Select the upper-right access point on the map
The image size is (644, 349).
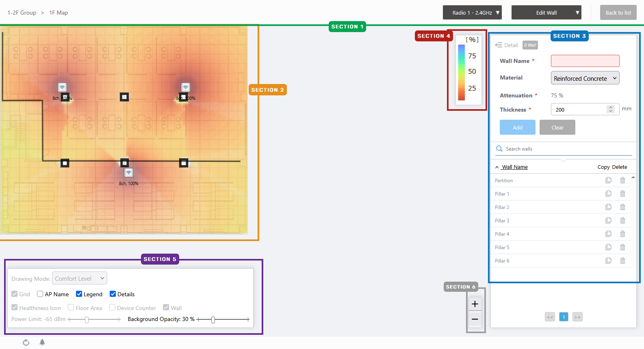point(186,87)
